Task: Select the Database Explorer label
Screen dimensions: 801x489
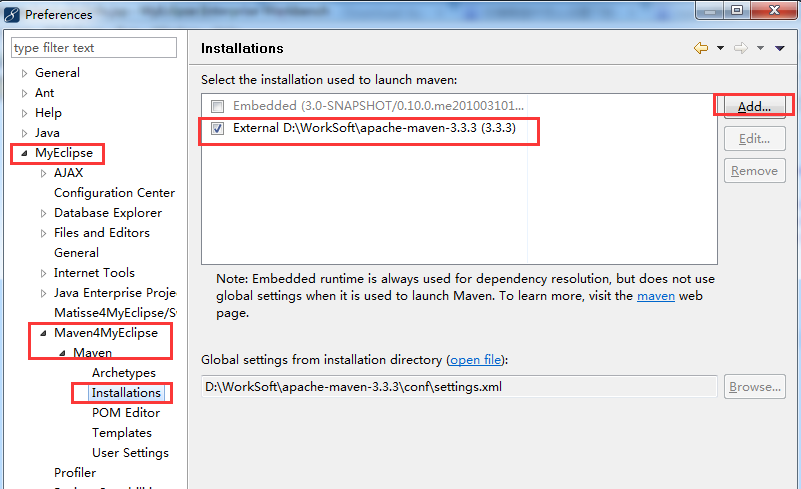Action: coord(108,213)
